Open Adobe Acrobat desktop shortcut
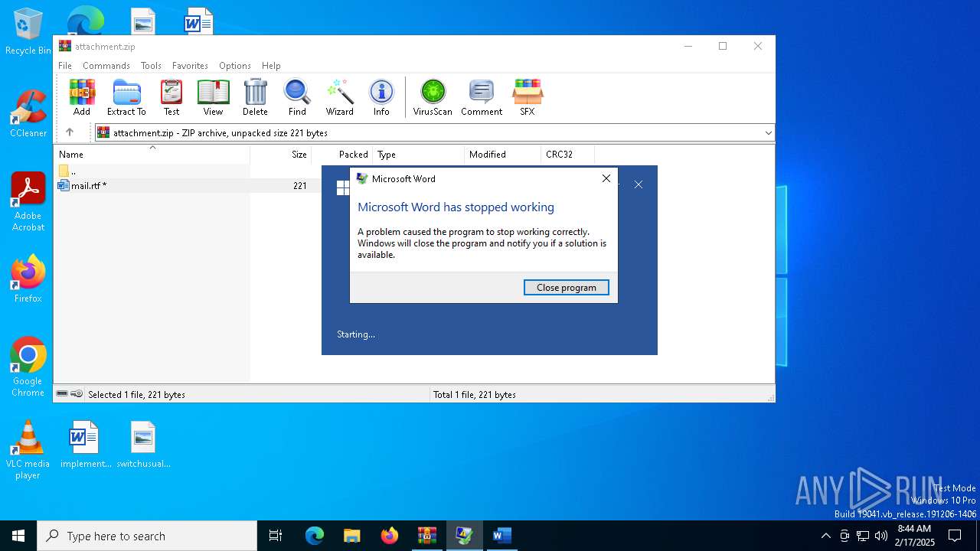The width and height of the screenshot is (980, 551). point(28,202)
